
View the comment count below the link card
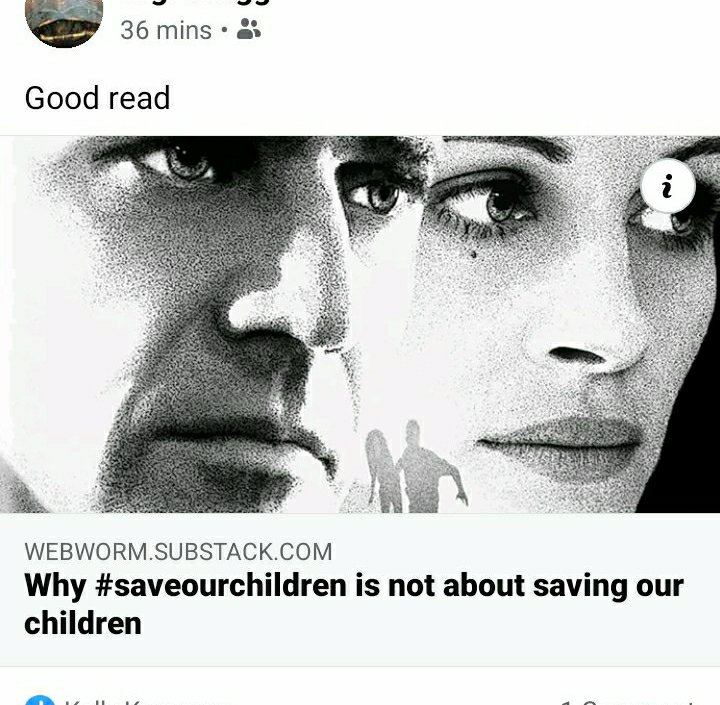tap(627, 701)
